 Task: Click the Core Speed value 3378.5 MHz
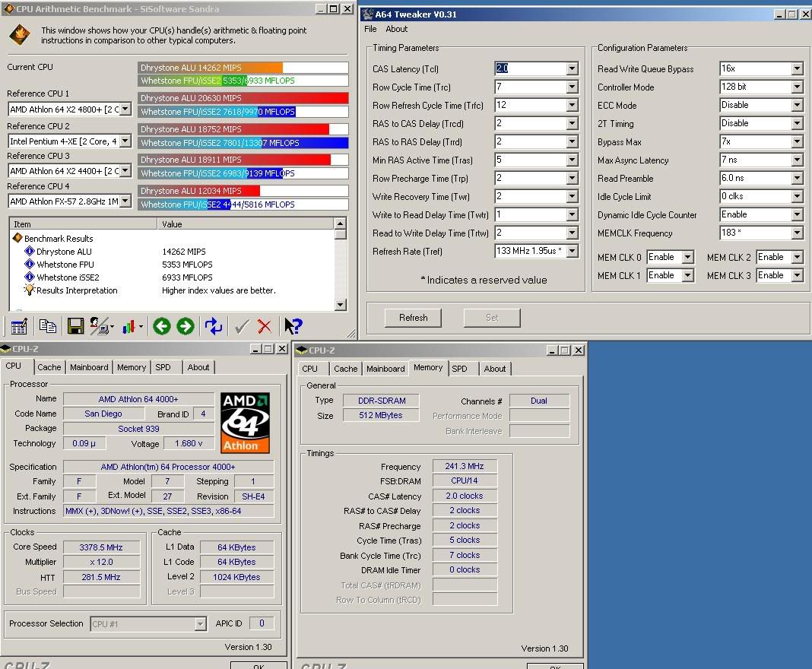[x=101, y=547]
